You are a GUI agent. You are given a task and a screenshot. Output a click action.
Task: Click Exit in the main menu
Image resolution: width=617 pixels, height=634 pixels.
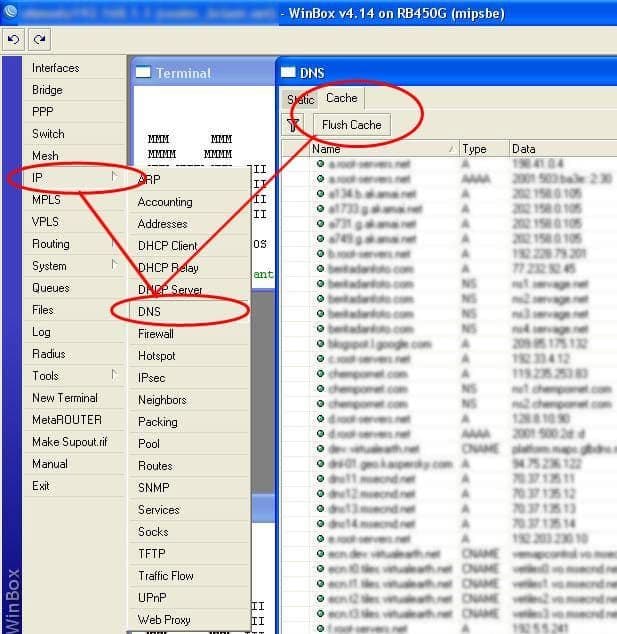point(74,486)
